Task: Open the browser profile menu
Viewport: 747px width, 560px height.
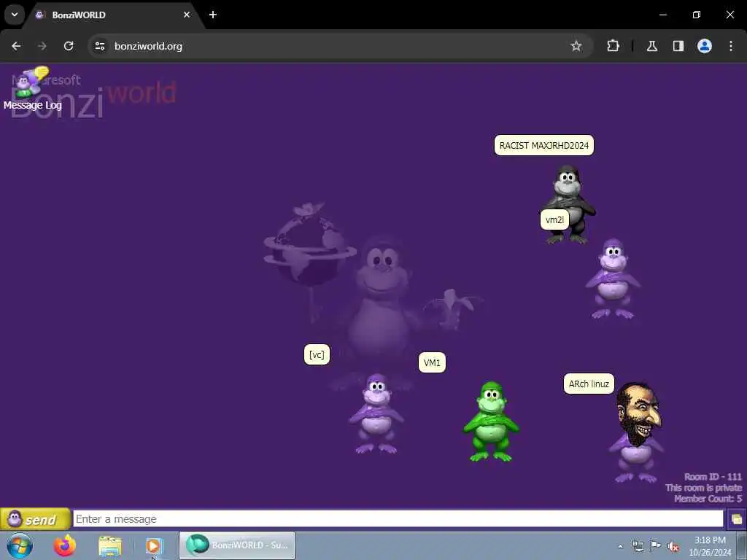Action: (x=705, y=46)
